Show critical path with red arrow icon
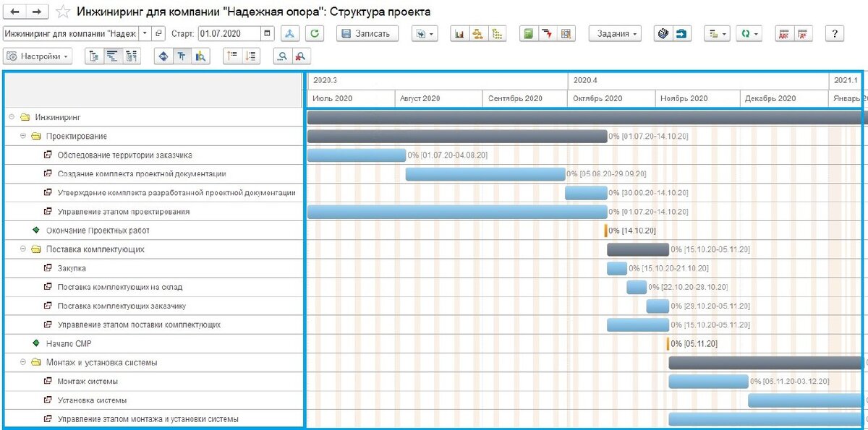 tap(548, 33)
